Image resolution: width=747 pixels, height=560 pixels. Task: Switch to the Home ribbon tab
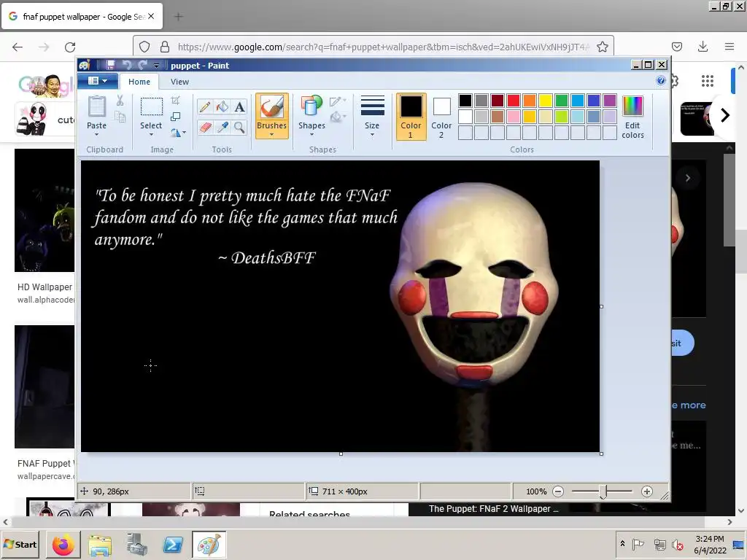click(139, 82)
